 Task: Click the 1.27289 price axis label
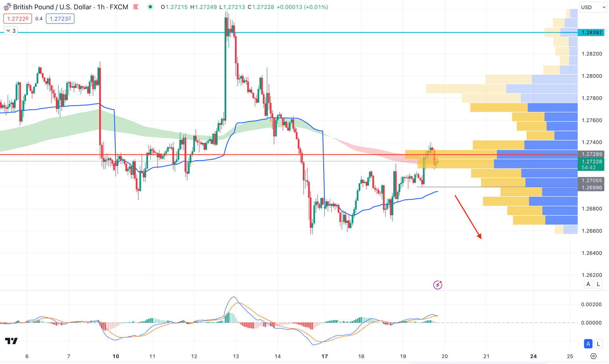[x=591, y=154]
